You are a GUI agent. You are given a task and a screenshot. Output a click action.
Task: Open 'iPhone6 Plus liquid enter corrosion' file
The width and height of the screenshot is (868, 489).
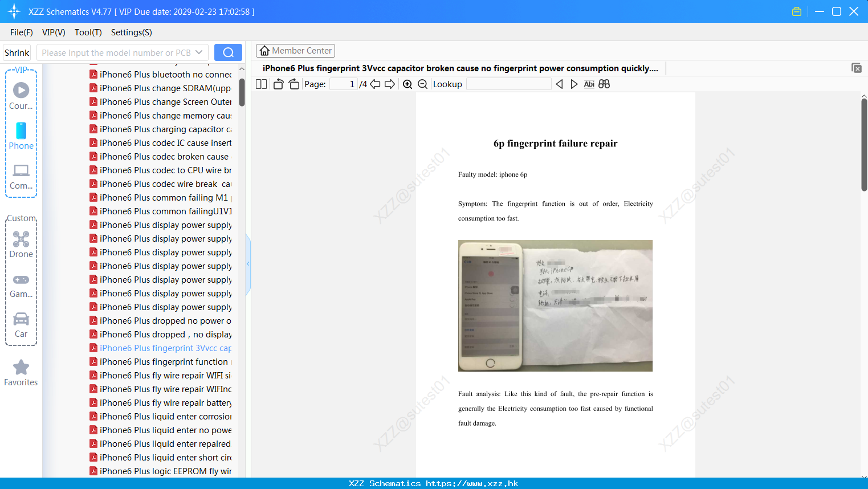click(x=160, y=417)
